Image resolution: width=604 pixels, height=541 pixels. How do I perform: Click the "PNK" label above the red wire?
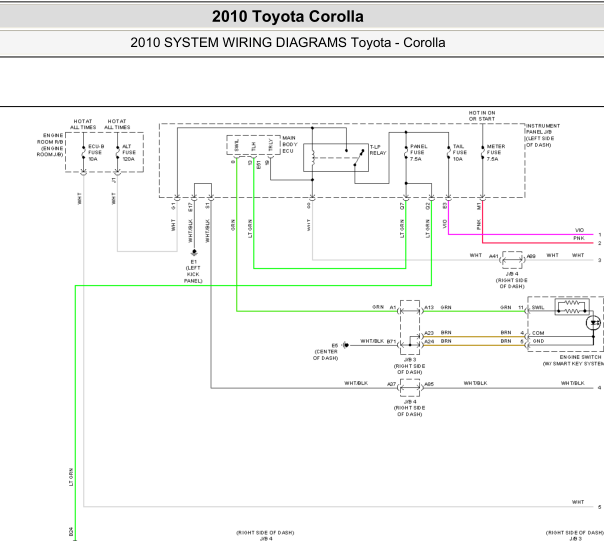point(579,238)
